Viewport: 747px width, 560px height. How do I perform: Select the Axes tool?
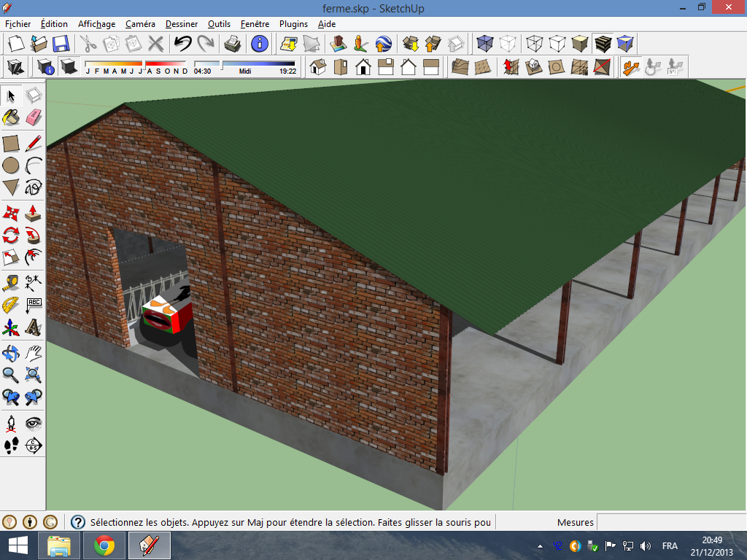pos(11,327)
